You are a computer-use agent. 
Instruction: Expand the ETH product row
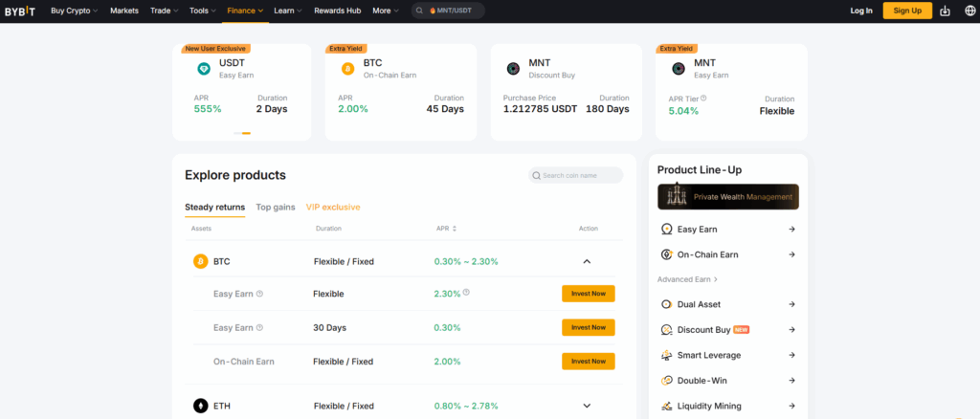pyautogui.click(x=587, y=406)
